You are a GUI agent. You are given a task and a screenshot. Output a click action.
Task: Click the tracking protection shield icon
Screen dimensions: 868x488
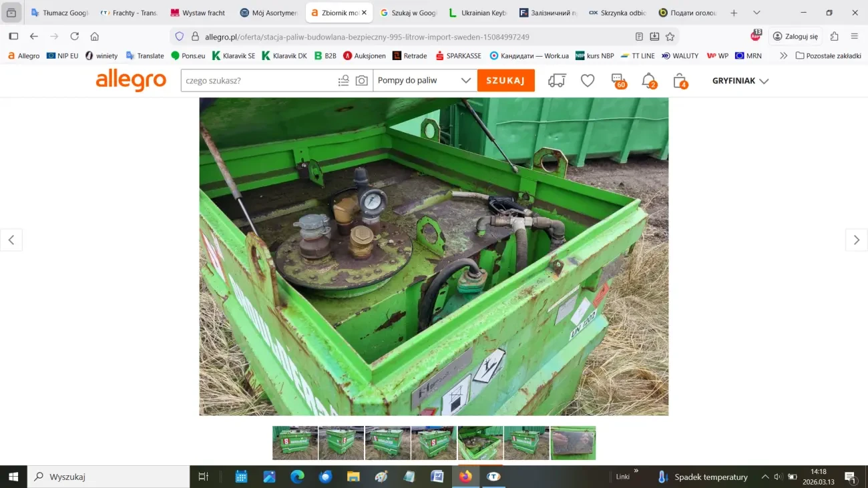(179, 36)
